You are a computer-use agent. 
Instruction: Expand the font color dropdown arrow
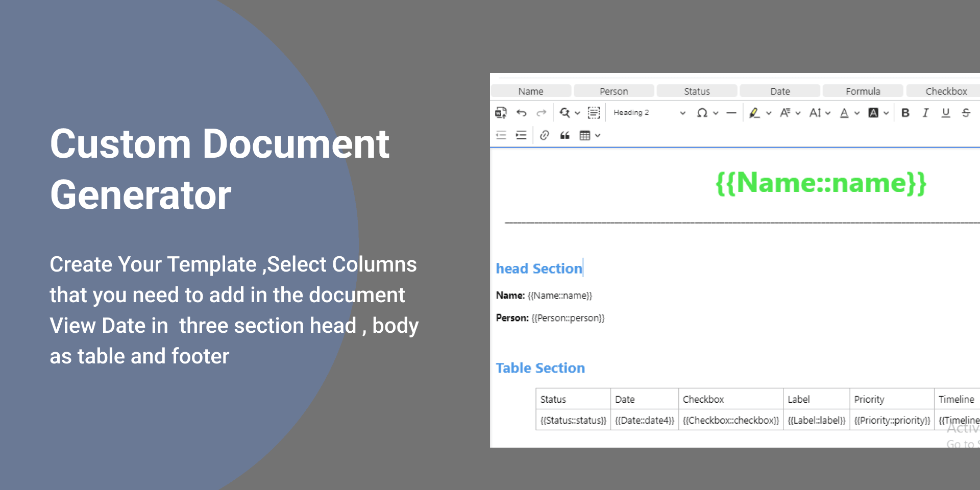(857, 113)
